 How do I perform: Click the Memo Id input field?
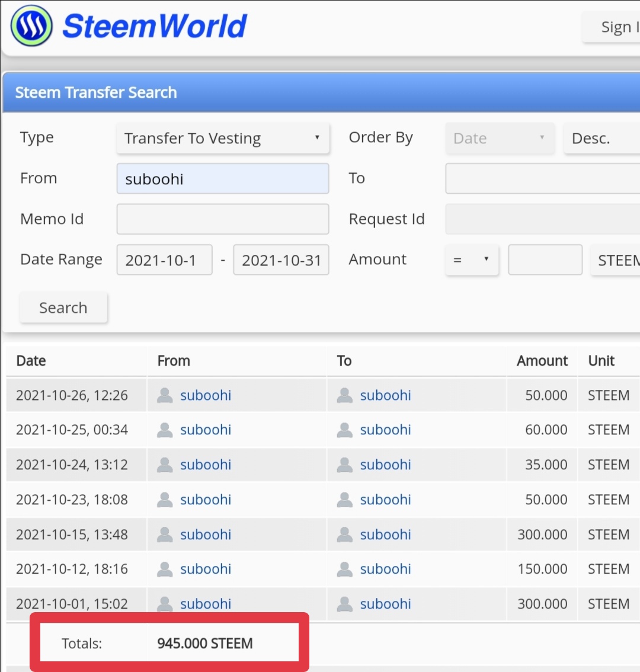tap(223, 219)
